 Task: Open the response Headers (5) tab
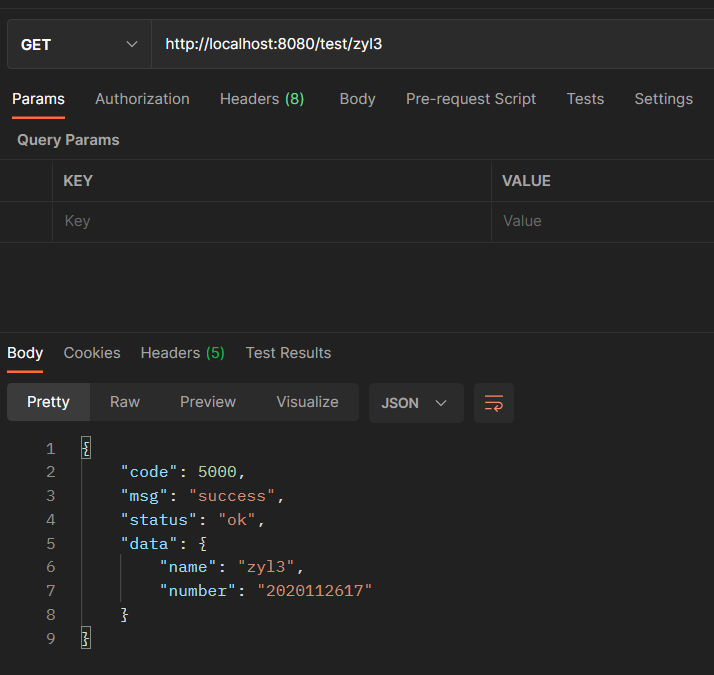(183, 353)
